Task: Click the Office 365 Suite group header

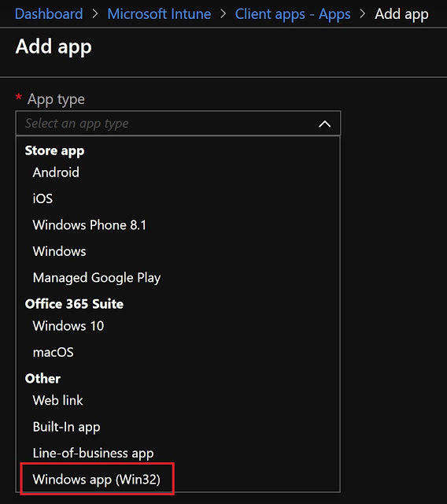Action: pos(74,304)
